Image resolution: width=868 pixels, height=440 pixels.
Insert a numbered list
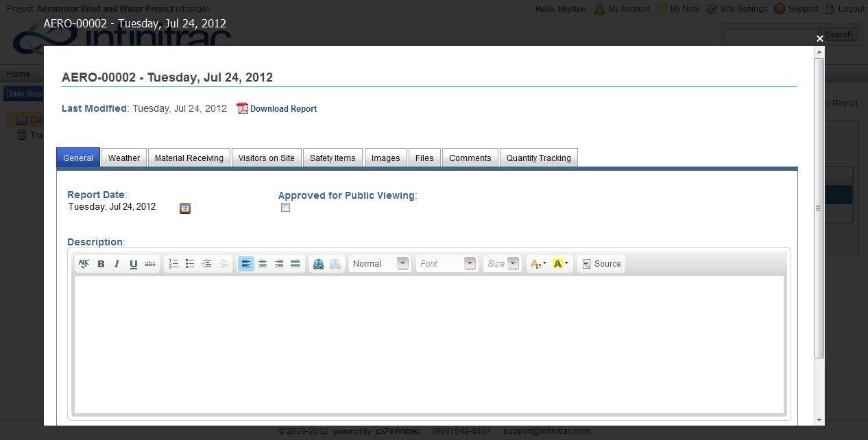click(x=173, y=264)
